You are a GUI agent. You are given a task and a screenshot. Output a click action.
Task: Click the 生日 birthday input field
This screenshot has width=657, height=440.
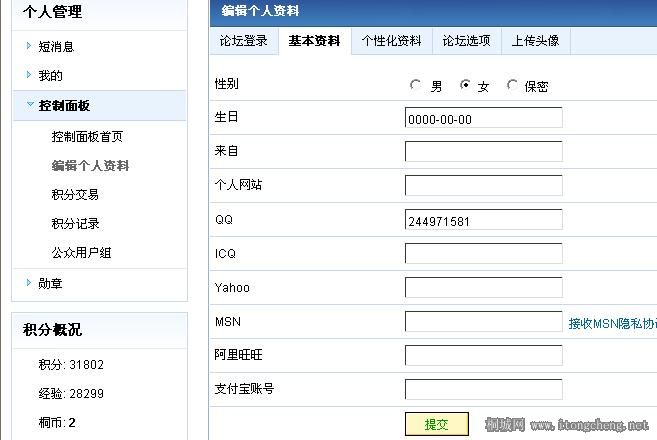pyautogui.click(x=483, y=118)
